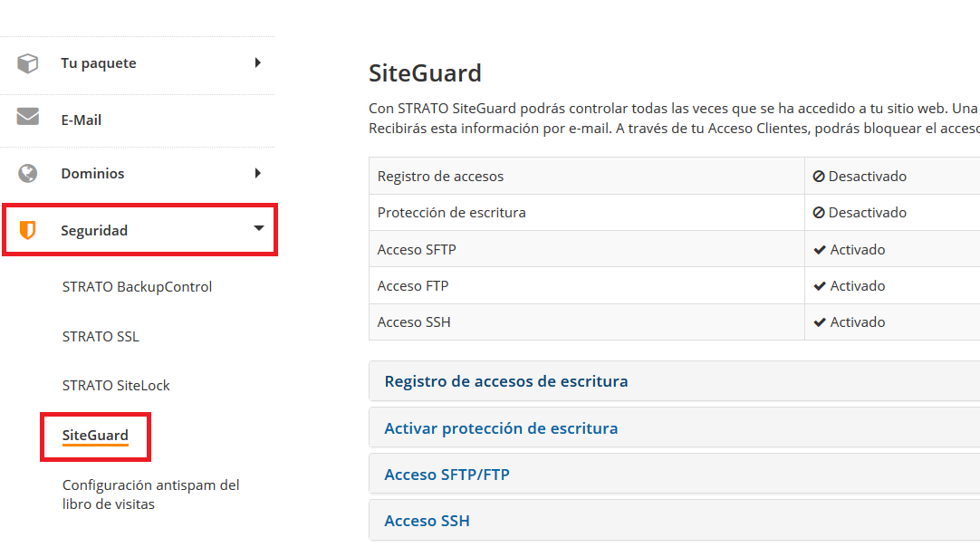This screenshot has width=980, height=547.
Task: Open the SiteGuard menu item
Action: pyautogui.click(x=94, y=437)
